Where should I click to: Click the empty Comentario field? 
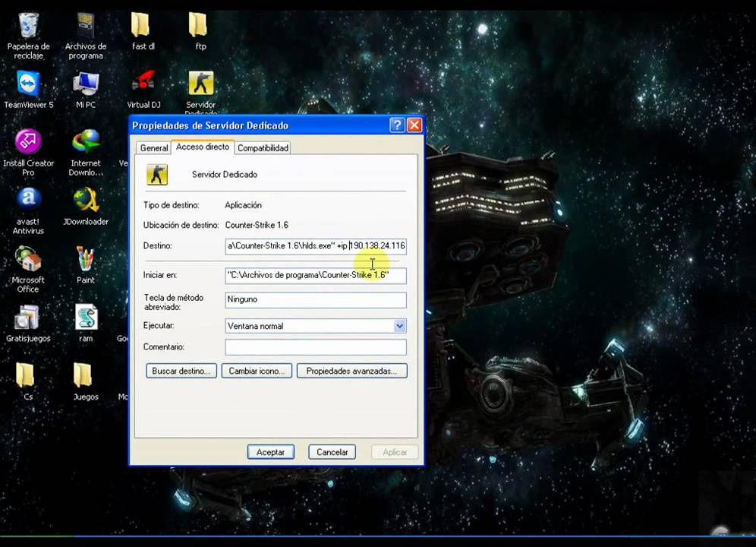(316, 347)
